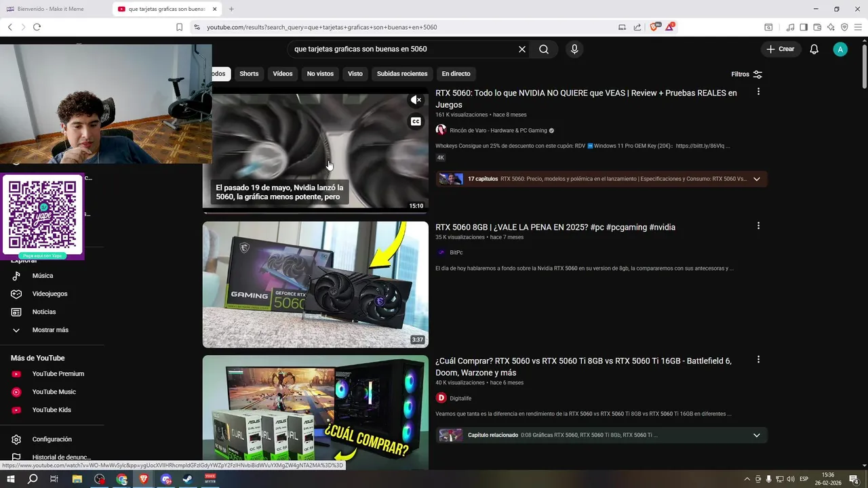Open the volume control in system tray
This screenshot has height=488, width=868.
click(791, 479)
